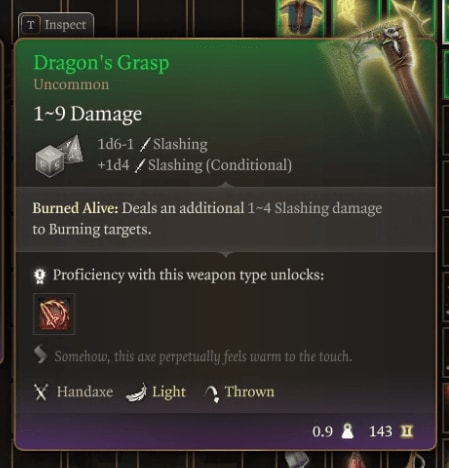The image size is (449, 468).
Task: Select the clothing item inventory slot
Action: tap(301, 17)
